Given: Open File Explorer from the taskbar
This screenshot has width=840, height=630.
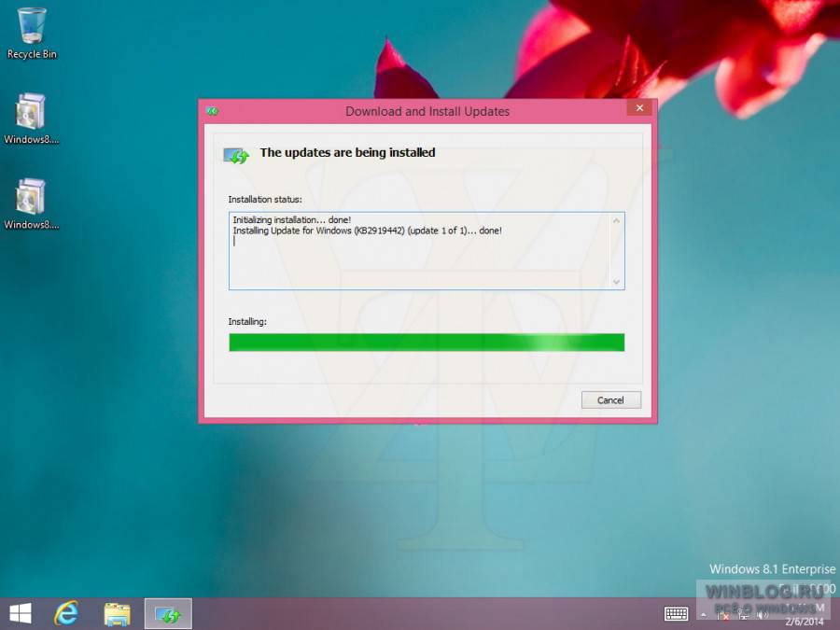Looking at the screenshot, I should pos(118,614).
